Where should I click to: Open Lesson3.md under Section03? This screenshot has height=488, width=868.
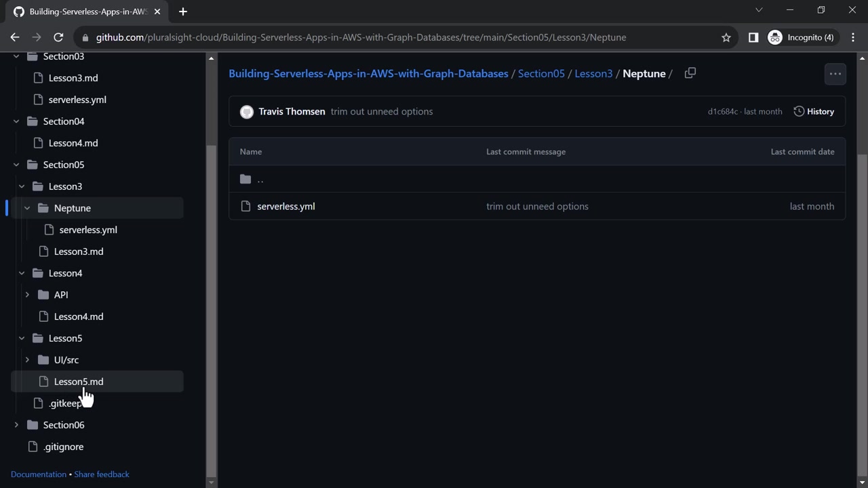[73, 78]
